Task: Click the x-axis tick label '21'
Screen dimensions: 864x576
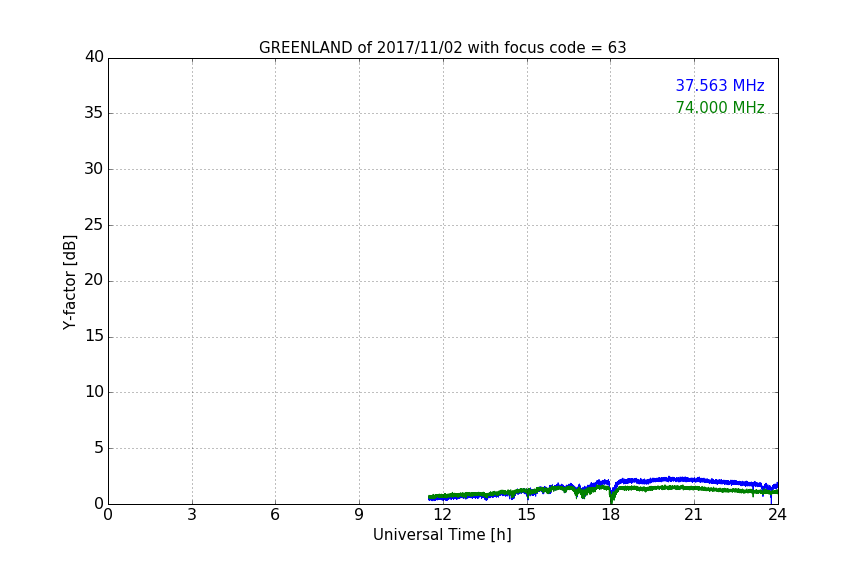Action: (x=694, y=515)
